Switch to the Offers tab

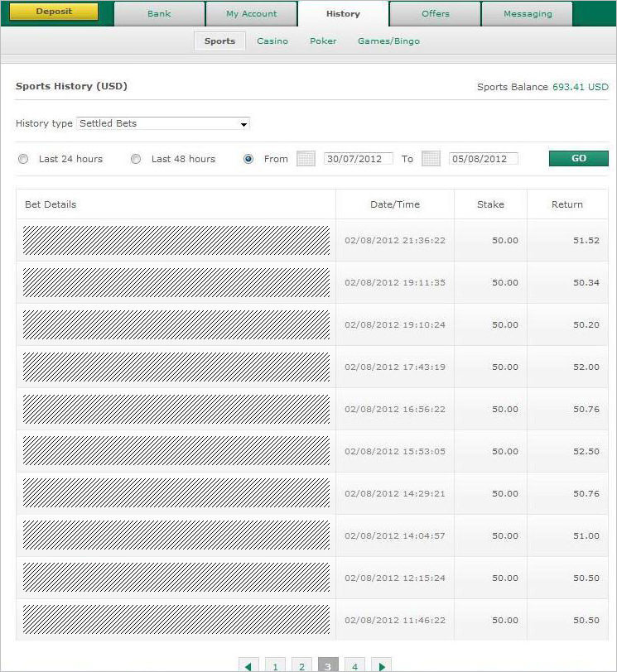coord(435,14)
